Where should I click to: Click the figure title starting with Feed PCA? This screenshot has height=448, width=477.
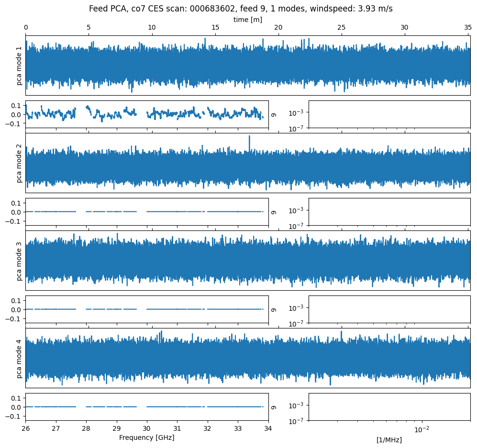pos(241,9)
